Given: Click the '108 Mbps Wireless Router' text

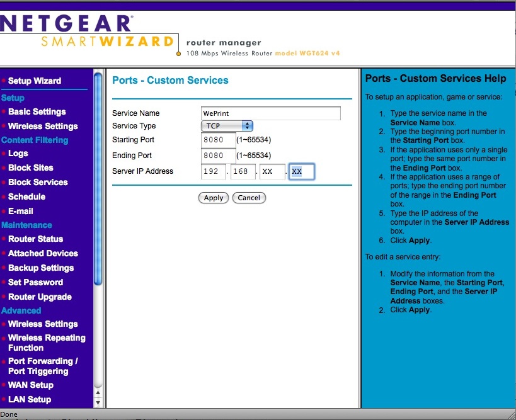Looking at the screenshot, I should tap(229, 54).
